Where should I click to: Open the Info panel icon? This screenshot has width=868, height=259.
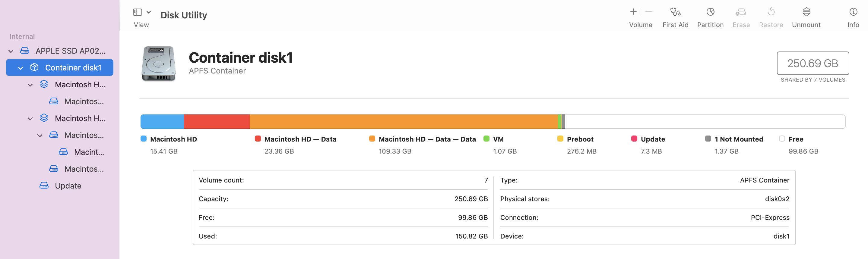pyautogui.click(x=853, y=12)
